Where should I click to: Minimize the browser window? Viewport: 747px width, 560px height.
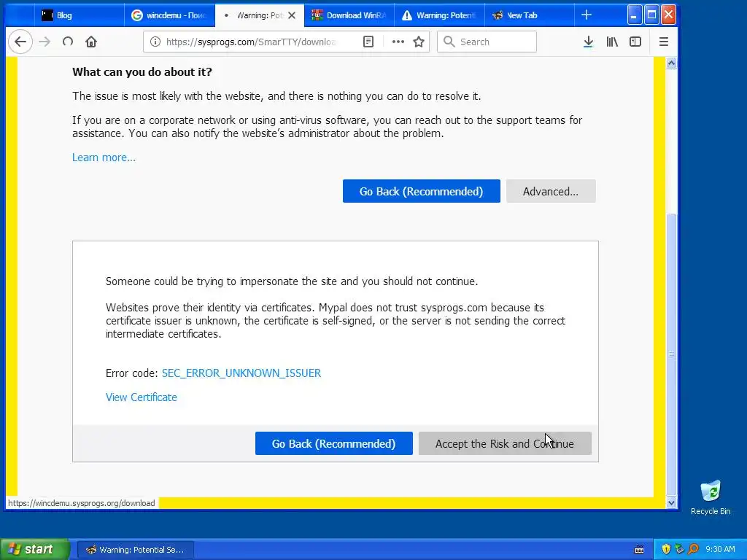[634, 15]
